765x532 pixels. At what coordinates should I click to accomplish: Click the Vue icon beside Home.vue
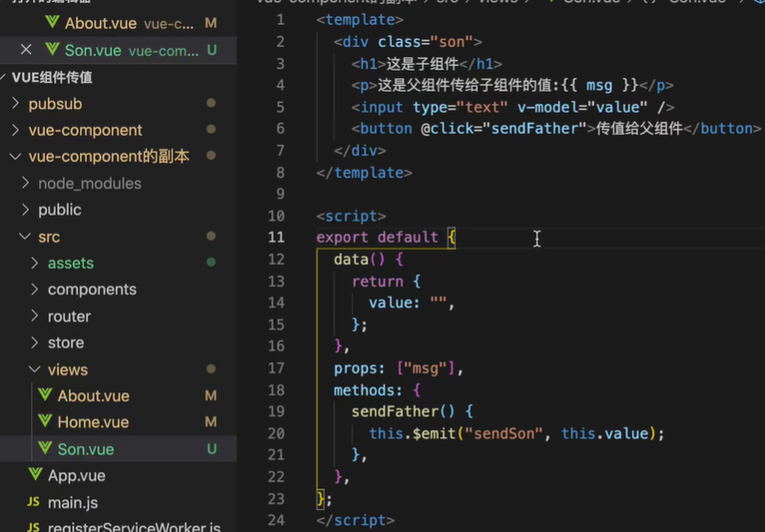click(x=45, y=421)
